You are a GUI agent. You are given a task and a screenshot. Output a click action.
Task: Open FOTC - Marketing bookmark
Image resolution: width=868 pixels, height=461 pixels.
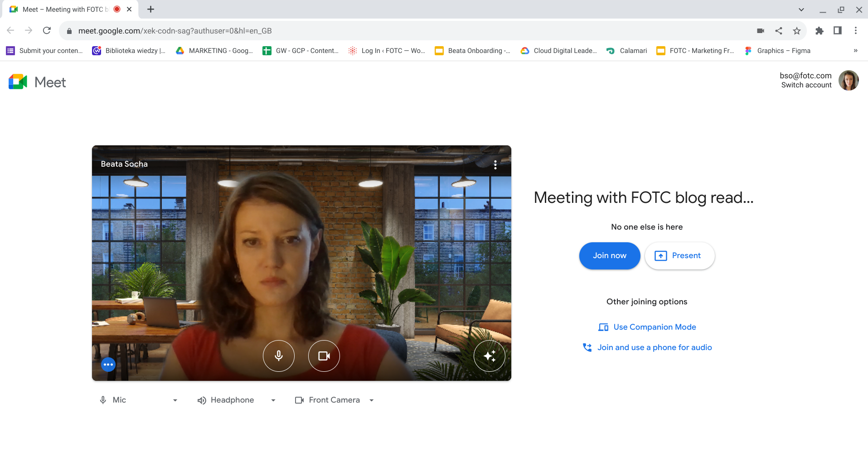[x=695, y=51]
